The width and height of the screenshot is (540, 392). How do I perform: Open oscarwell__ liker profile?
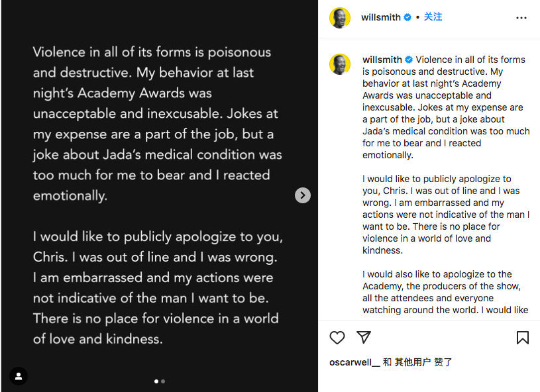coord(354,362)
